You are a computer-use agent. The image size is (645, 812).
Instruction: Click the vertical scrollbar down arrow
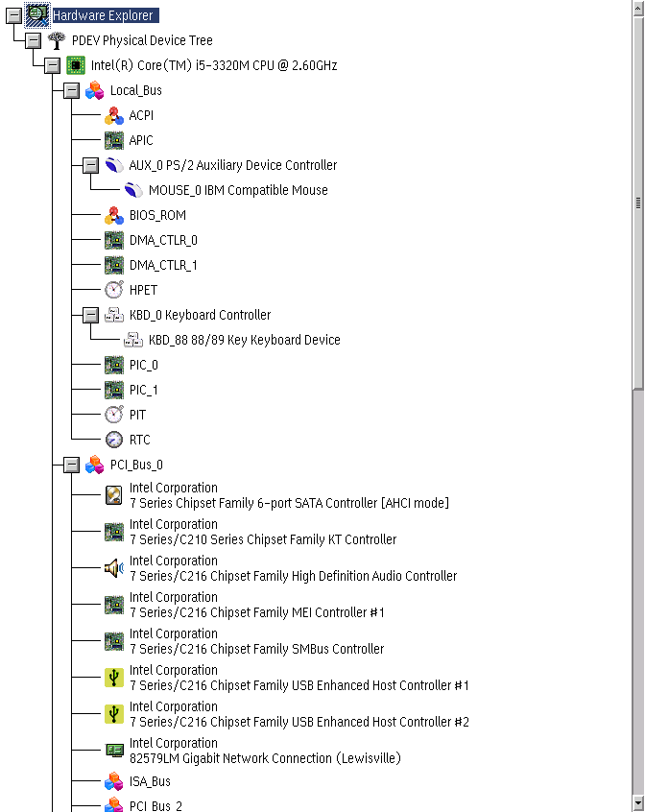click(x=638, y=803)
